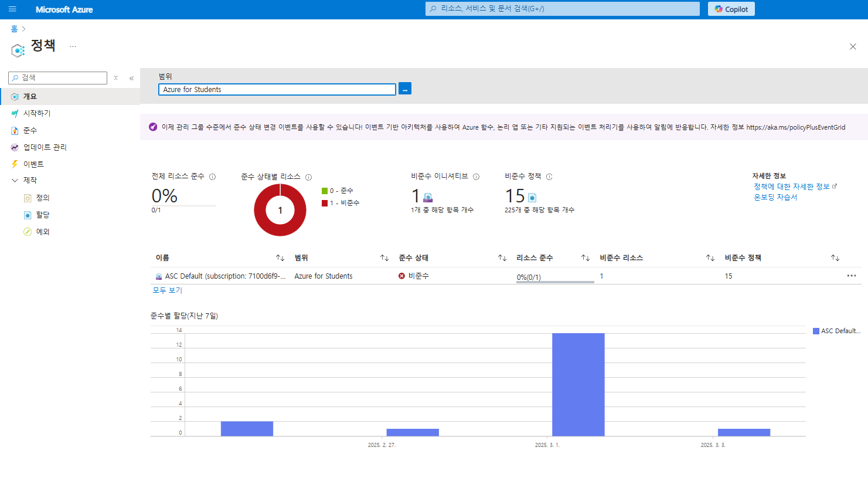Open scope picker with the blue ... button
Screen dimensions: 868x481
point(405,89)
